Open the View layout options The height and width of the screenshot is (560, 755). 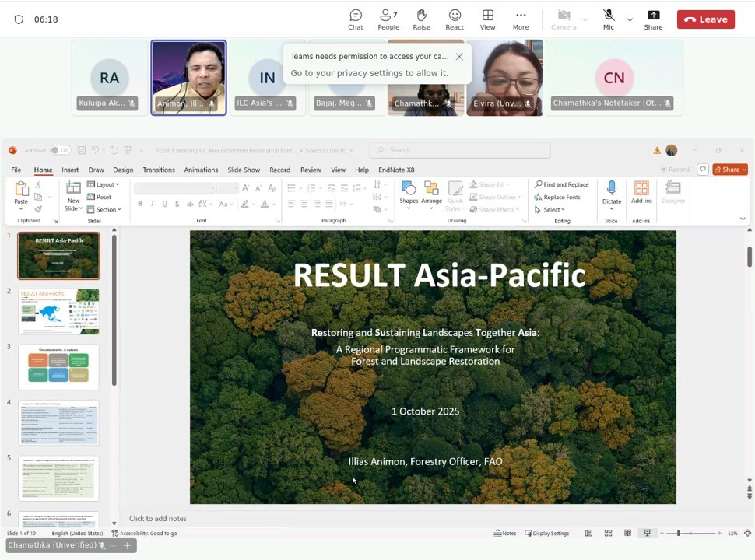(487, 19)
